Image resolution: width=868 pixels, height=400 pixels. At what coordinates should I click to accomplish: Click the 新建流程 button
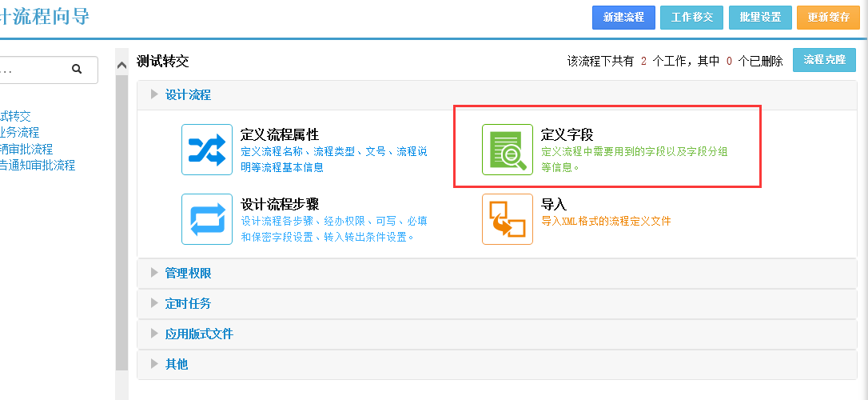tap(623, 17)
